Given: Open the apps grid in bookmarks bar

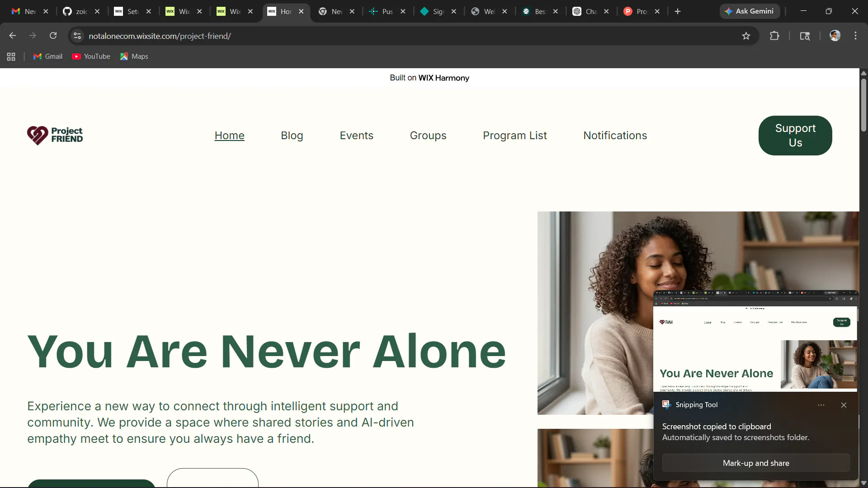Looking at the screenshot, I should point(11,56).
